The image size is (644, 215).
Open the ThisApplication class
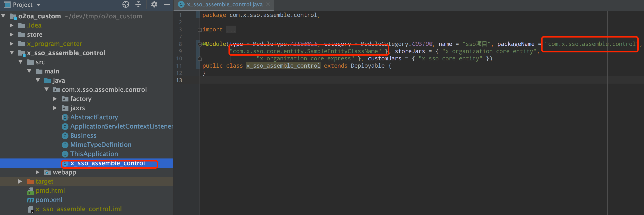pos(94,154)
